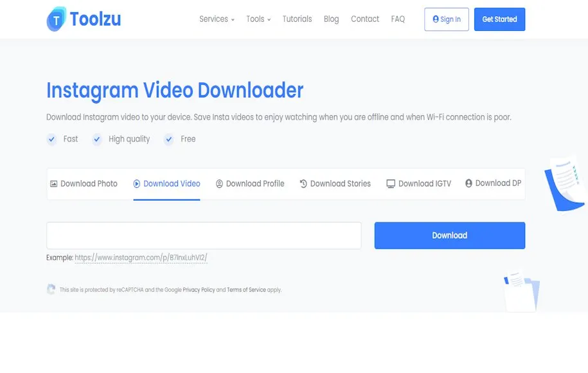
Task: Click the High quality checkmark badge
Action: (97, 139)
